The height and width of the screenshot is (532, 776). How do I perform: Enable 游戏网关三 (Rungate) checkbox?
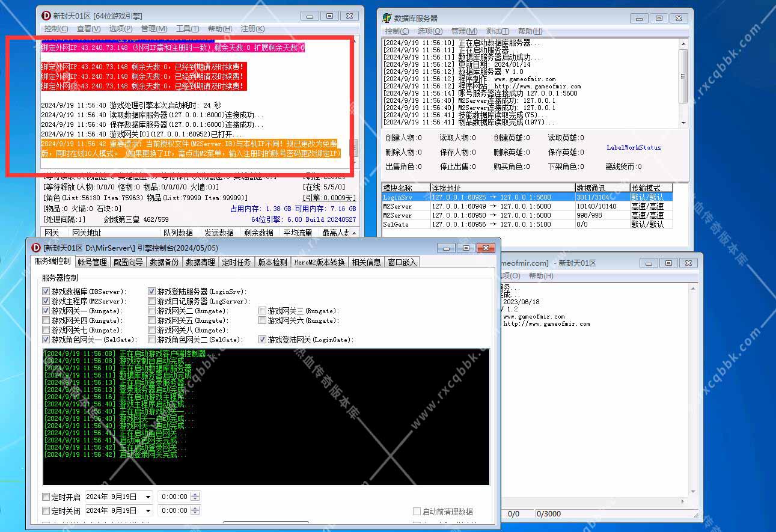pyautogui.click(x=263, y=311)
